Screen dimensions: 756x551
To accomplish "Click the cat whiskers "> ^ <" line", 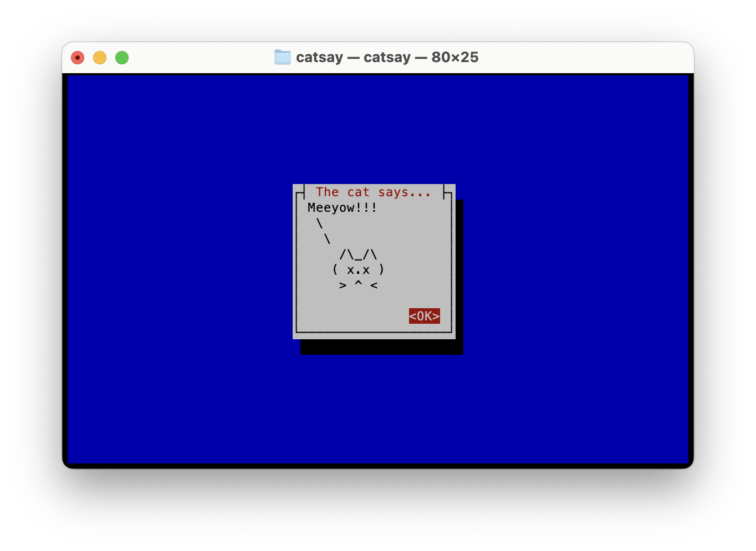I will pyautogui.click(x=359, y=285).
